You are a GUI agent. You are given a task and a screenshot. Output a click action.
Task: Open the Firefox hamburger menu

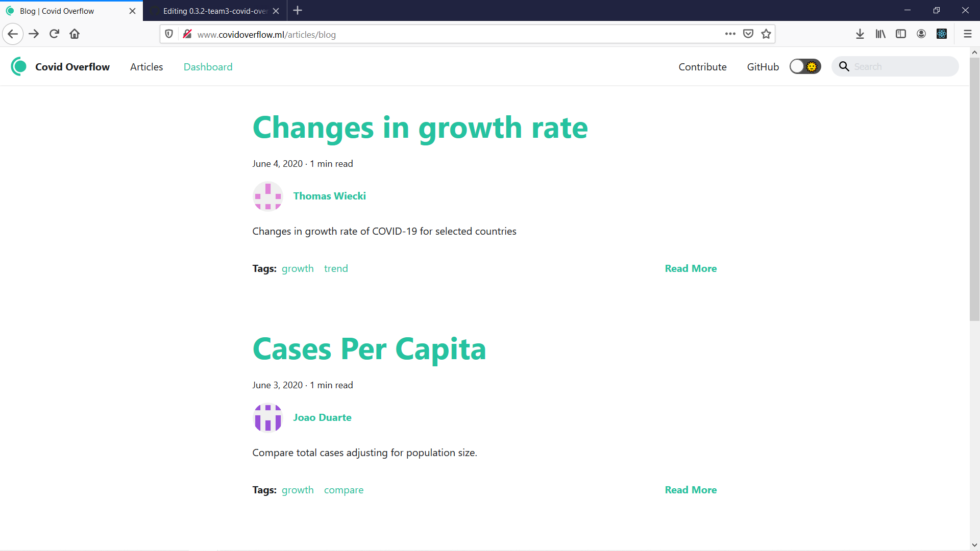(967, 34)
